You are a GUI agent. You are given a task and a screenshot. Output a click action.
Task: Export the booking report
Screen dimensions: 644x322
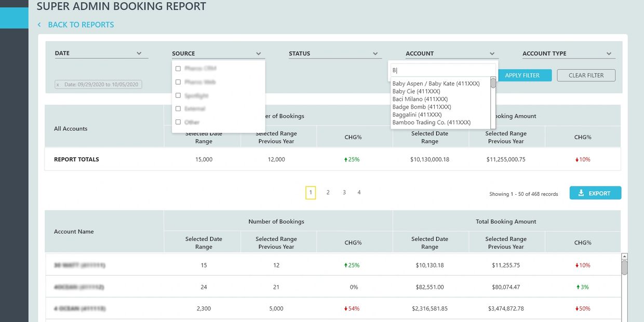tap(595, 193)
